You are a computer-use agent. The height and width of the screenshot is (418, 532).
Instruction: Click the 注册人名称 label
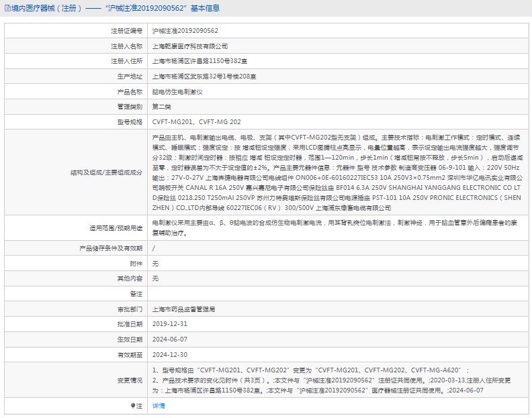126,46
